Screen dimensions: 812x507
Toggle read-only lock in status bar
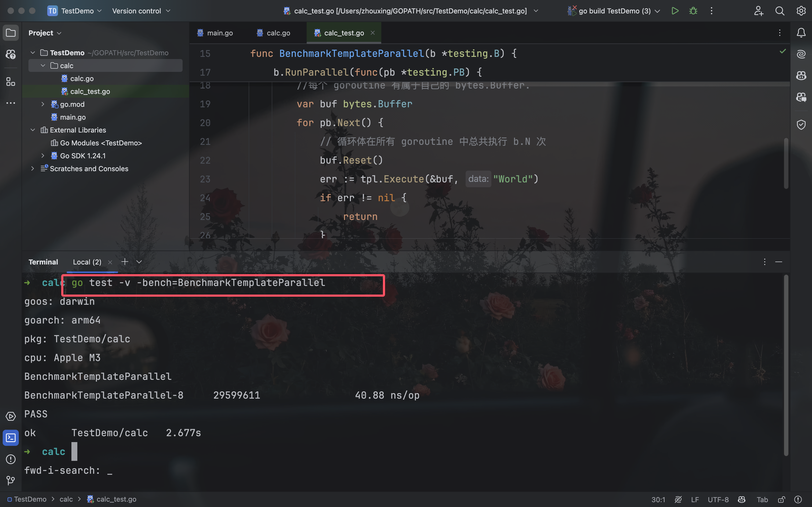[x=781, y=499]
